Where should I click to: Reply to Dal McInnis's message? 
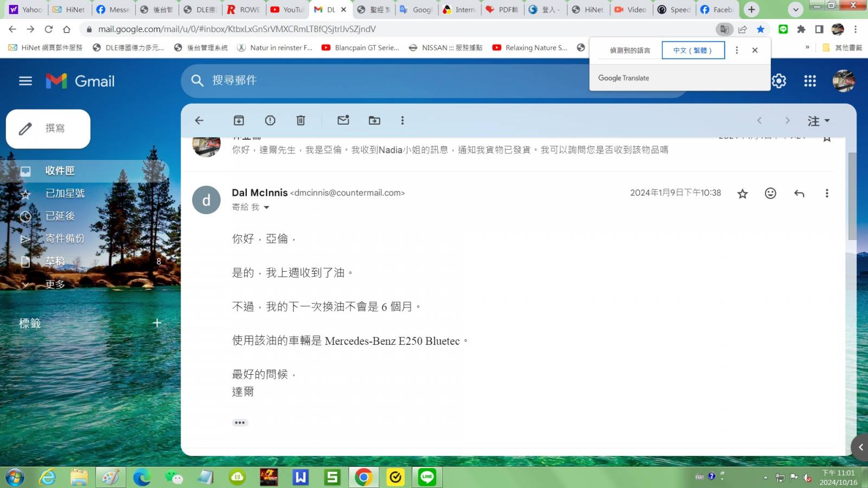799,194
